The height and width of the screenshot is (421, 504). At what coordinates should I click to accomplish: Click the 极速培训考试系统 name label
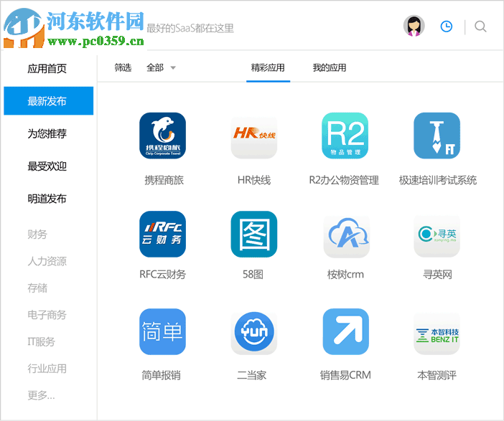(x=438, y=180)
